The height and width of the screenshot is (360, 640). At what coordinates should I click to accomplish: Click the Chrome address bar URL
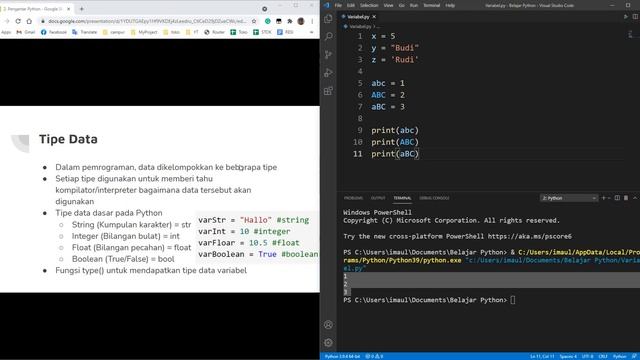click(x=147, y=21)
